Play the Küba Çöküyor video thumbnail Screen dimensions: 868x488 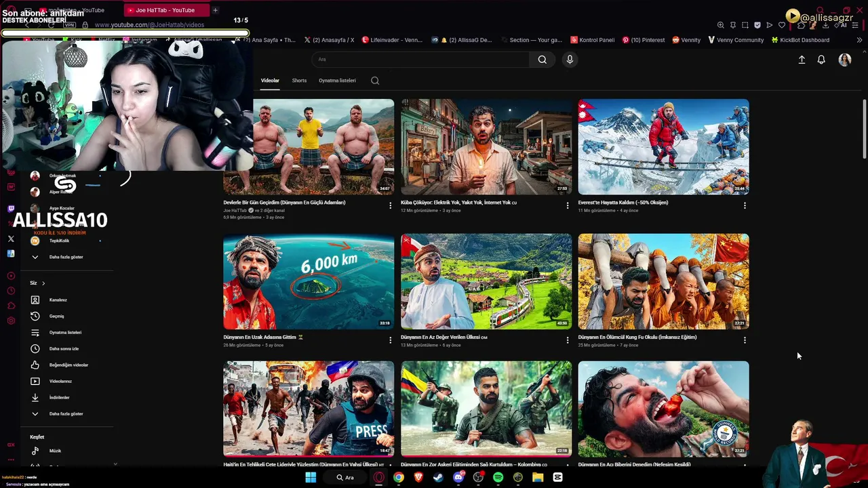[486, 147]
